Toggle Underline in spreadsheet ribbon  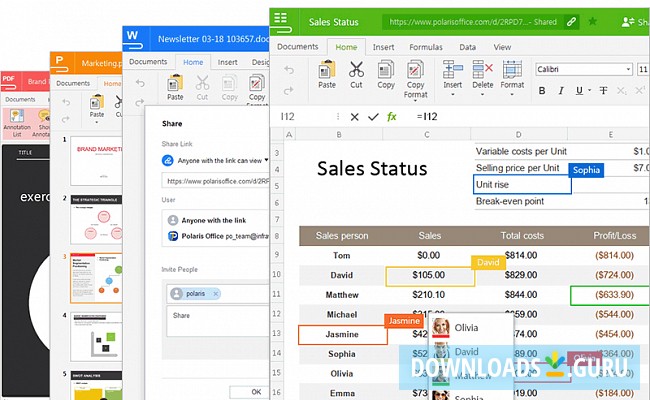[x=579, y=90]
